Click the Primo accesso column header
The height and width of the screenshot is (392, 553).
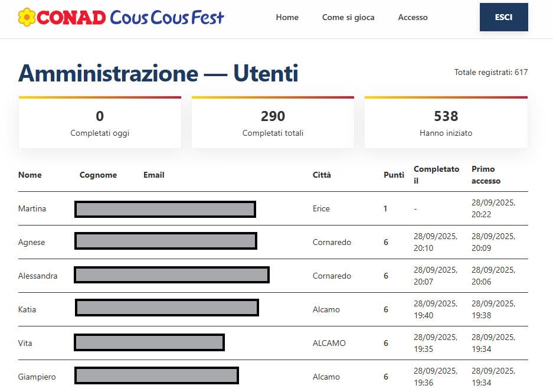(486, 175)
